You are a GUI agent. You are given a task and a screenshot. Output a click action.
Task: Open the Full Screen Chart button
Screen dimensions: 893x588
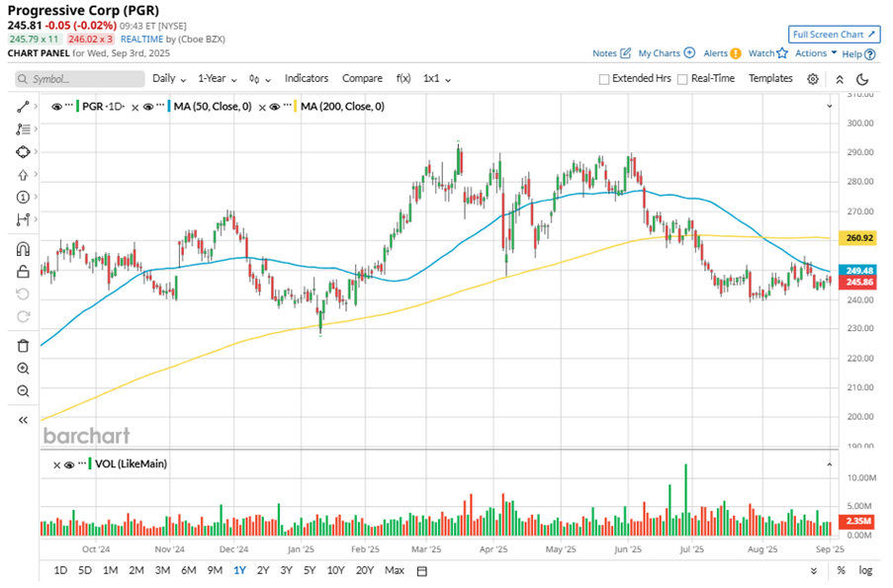pos(834,35)
